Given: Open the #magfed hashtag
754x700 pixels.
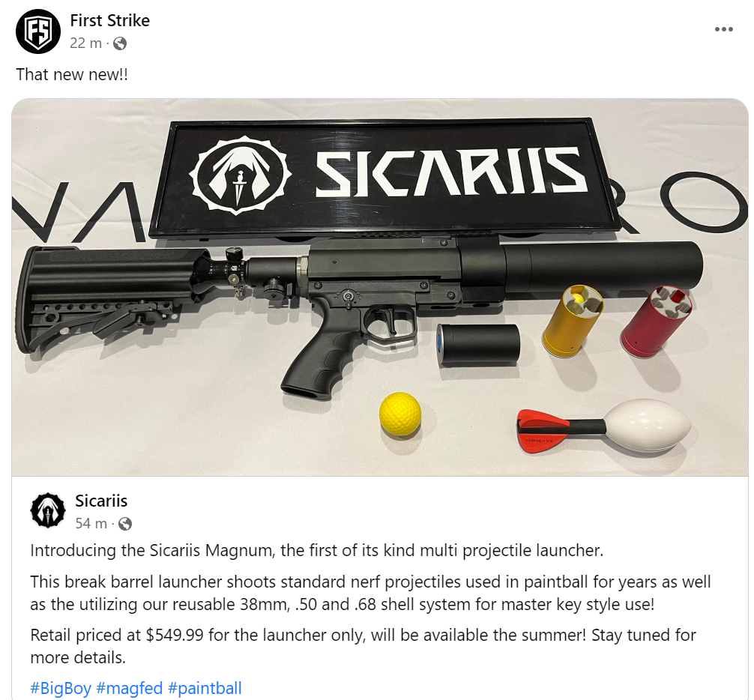Looking at the screenshot, I should 130,688.
